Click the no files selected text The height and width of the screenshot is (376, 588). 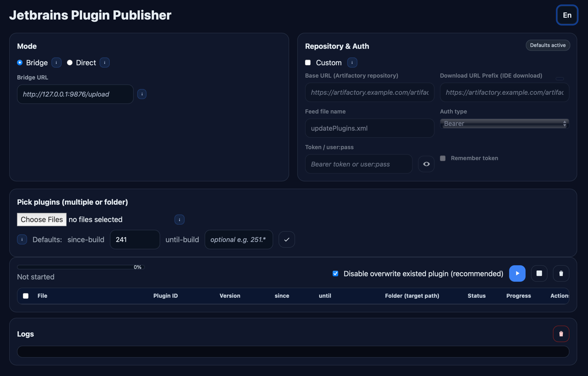click(x=95, y=220)
